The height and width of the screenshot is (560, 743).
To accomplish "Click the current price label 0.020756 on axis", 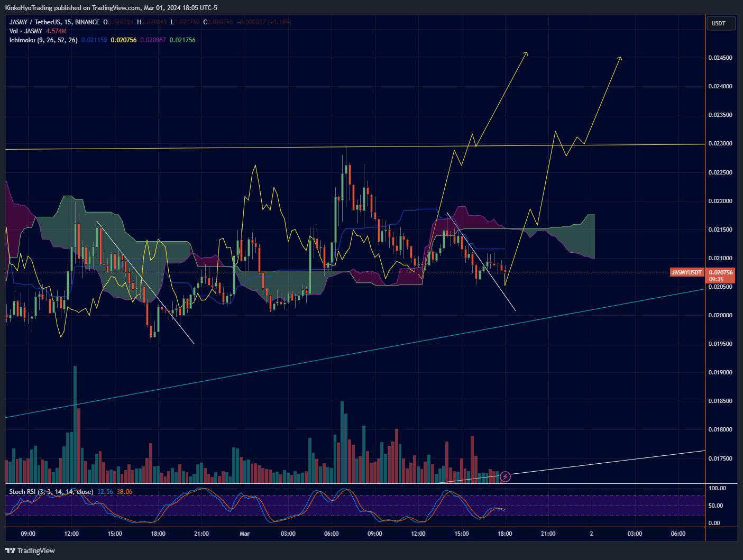I will pos(721,272).
